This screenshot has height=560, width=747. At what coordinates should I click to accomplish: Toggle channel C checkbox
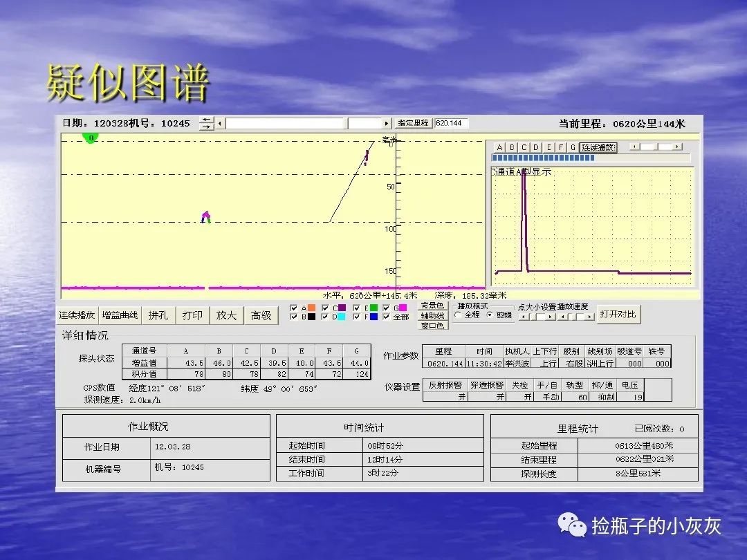point(326,308)
